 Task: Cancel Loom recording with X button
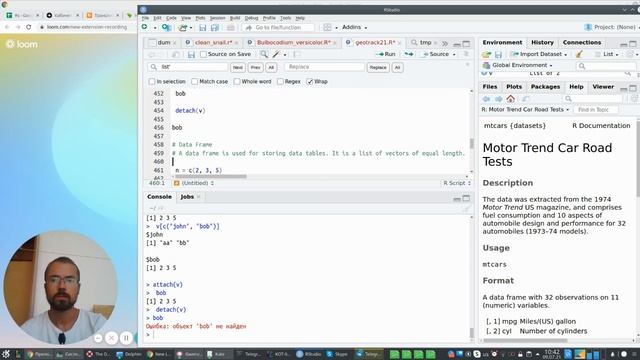111,338
